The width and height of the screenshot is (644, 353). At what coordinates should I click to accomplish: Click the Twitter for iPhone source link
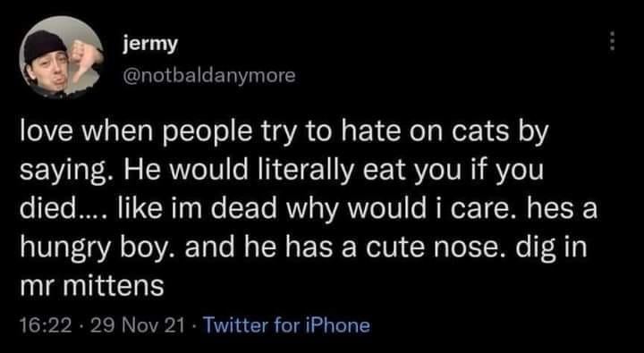coord(287,325)
